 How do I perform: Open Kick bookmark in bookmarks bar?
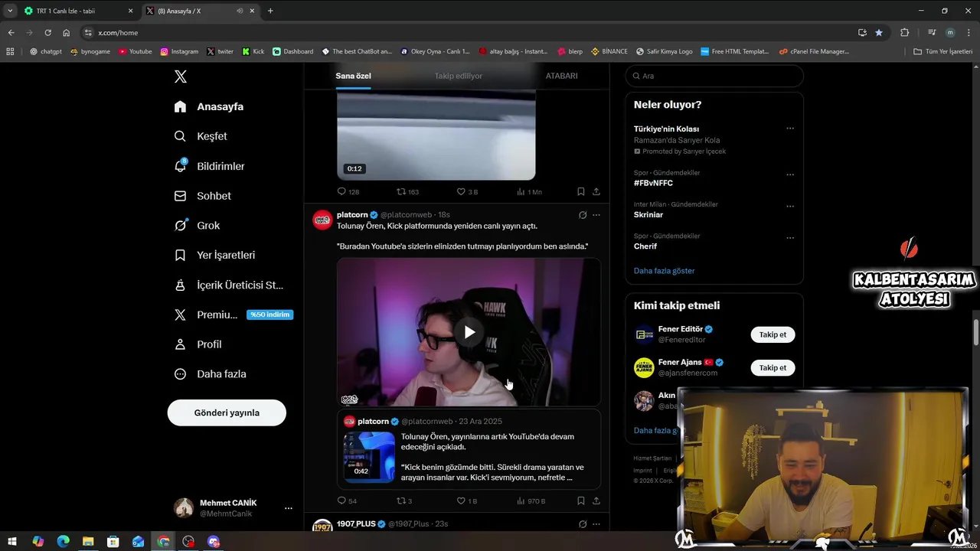(x=253, y=51)
